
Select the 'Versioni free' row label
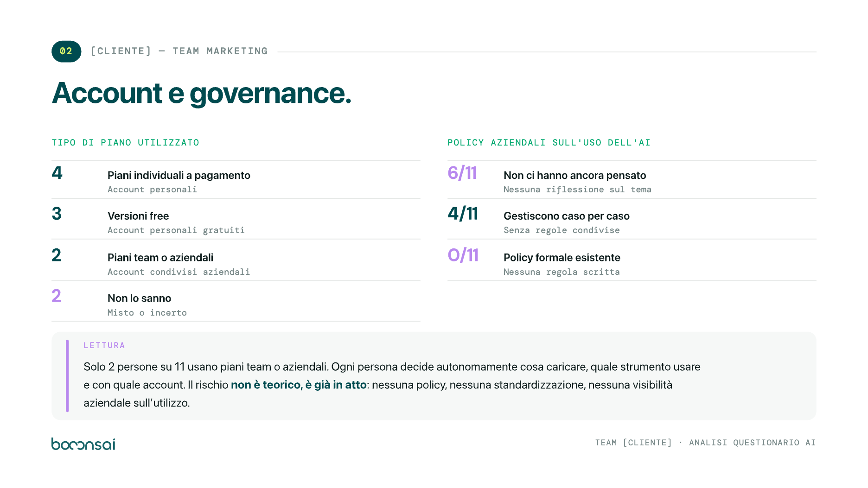(138, 216)
